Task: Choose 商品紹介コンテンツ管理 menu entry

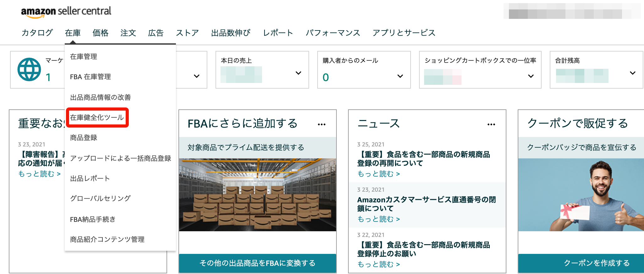Action: point(107,239)
